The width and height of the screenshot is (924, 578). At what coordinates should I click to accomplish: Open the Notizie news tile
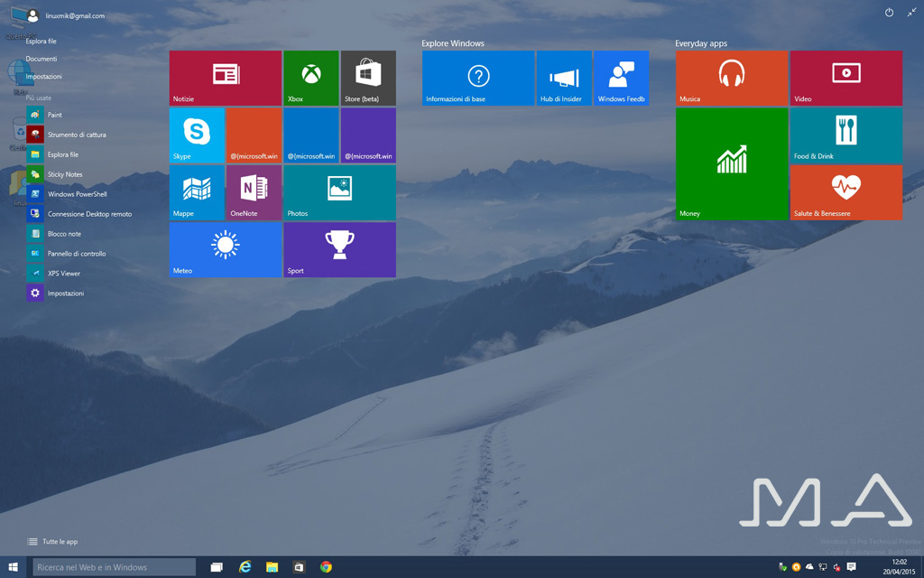pyautogui.click(x=225, y=78)
